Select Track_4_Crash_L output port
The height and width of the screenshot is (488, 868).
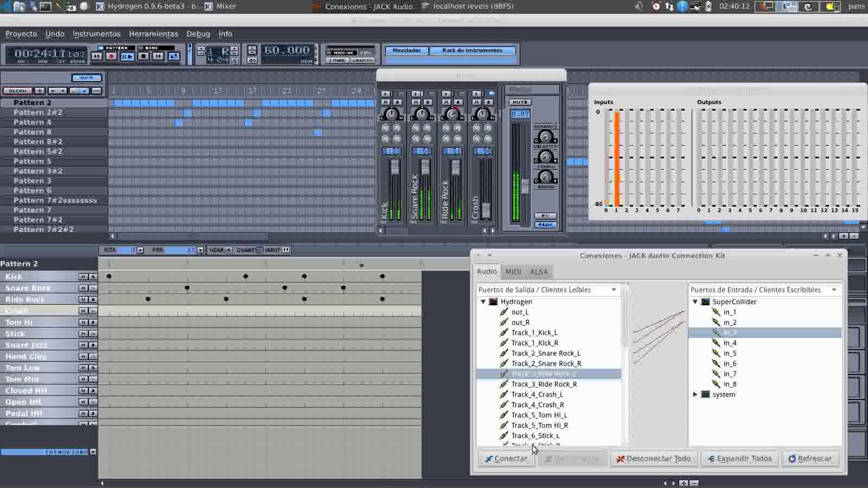tap(537, 394)
